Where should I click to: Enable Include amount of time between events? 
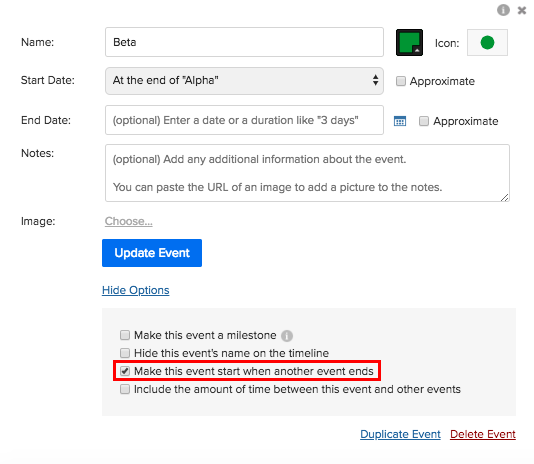coord(125,389)
